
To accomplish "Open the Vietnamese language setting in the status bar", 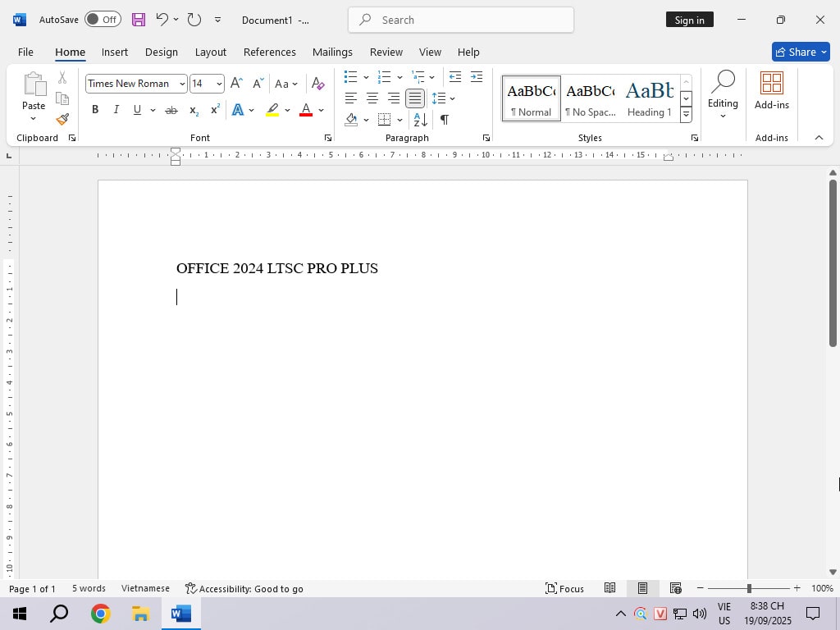I will coord(145,588).
